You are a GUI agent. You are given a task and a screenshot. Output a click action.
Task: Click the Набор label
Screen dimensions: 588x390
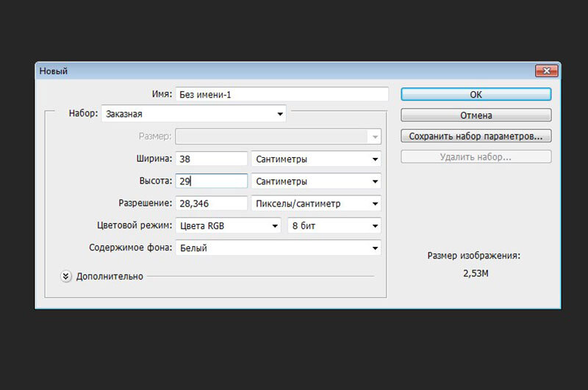[x=83, y=113]
